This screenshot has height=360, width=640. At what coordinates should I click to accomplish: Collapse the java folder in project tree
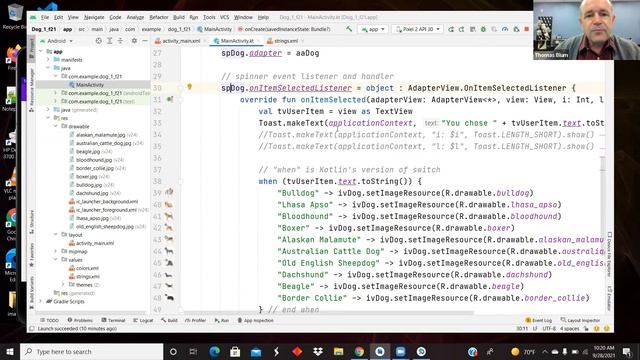point(48,68)
